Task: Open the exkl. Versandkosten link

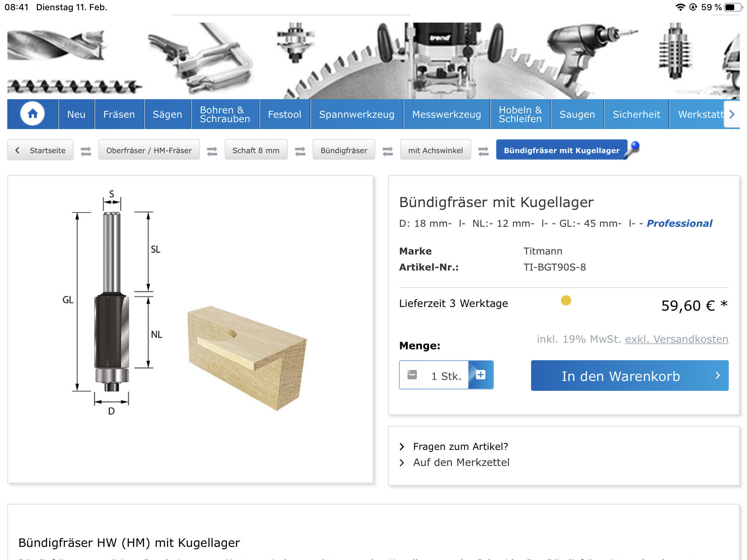Action: 677,339
